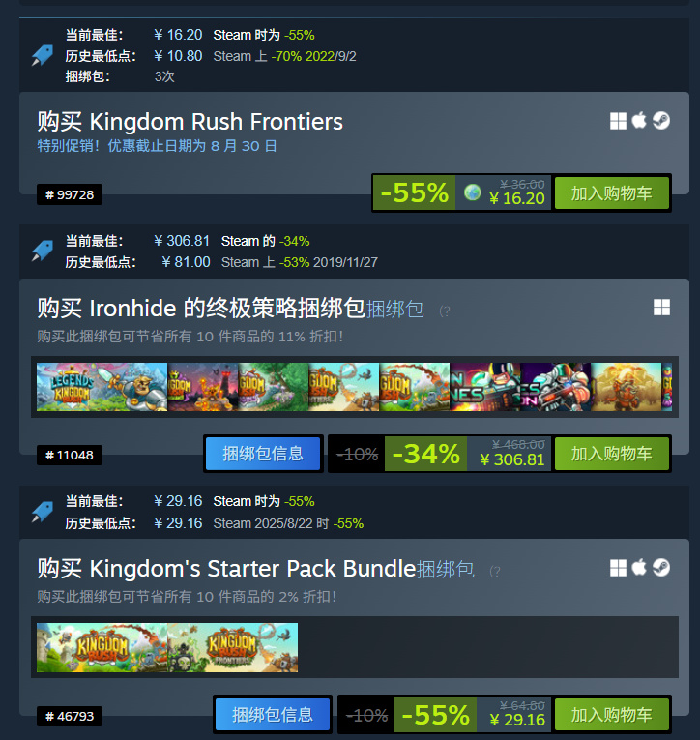Add Kingdom Rush Frontiers to cart
700x740 pixels.
(x=612, y=193)
